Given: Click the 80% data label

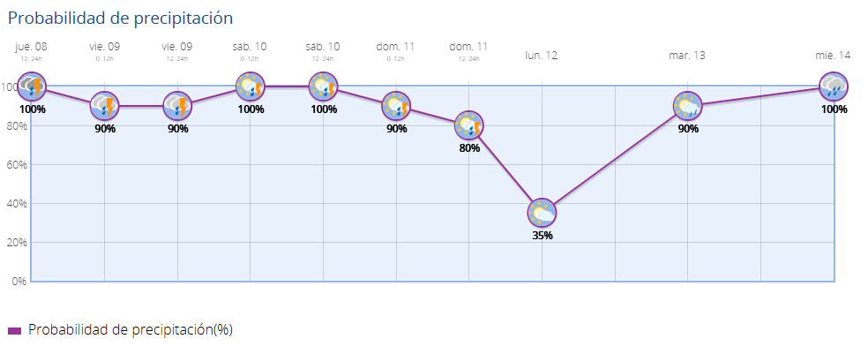Looking at the screenshot, I should pyautogui.click(x=469, y=148).
